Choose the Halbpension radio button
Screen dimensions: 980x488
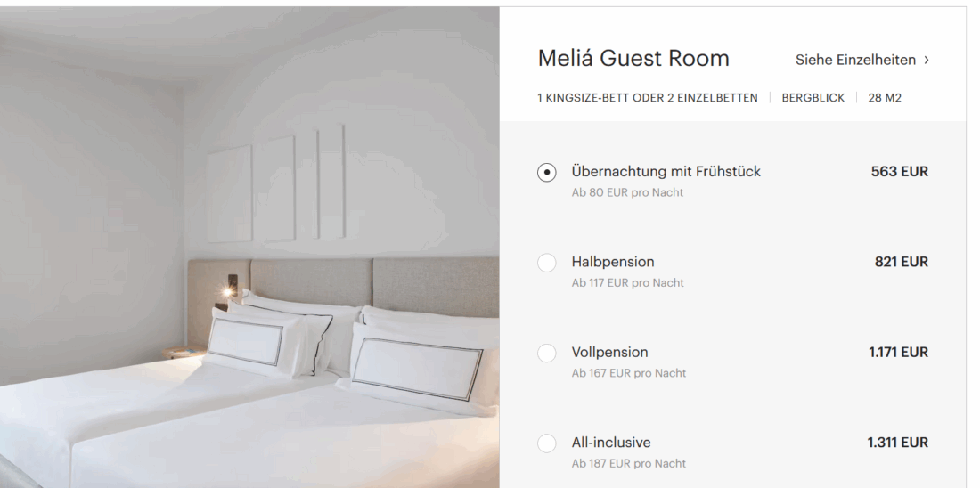(x=547, y=263)
